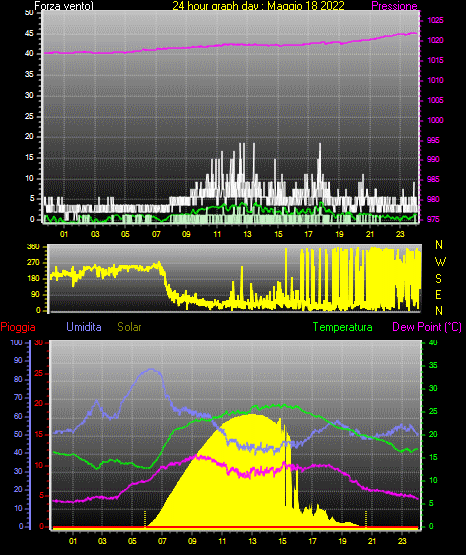466x555 pixels.
Task: Click the 'W' compass letter beside direction chart
Action: point(440,262)
